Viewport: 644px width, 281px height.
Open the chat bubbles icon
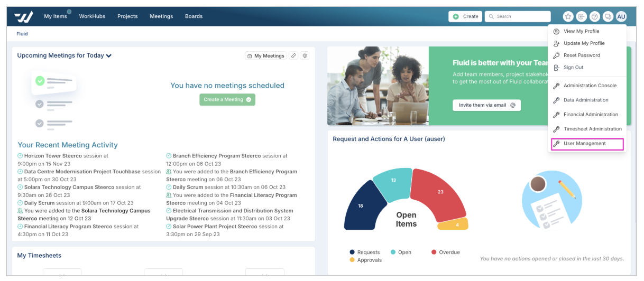608,16
